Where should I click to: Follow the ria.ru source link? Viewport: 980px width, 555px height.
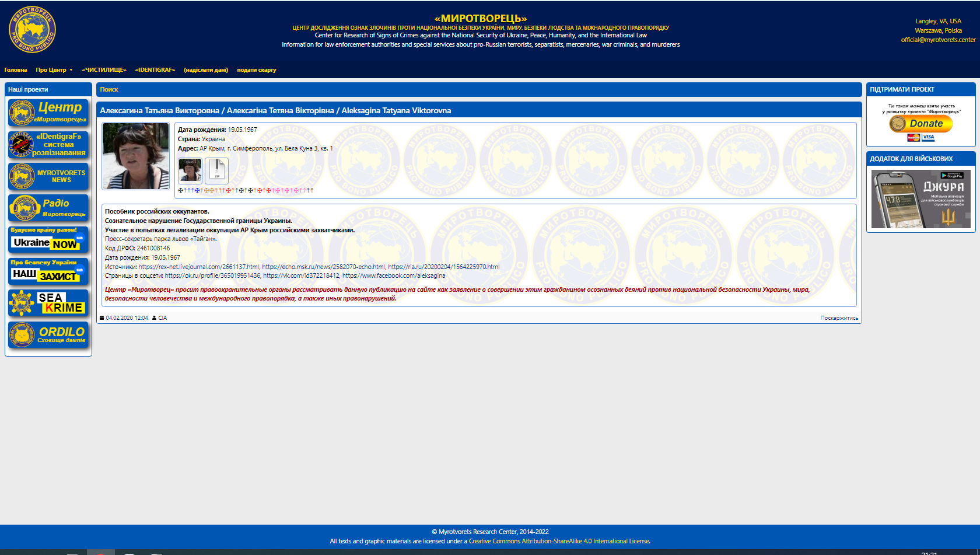click(x=444, y=267)
